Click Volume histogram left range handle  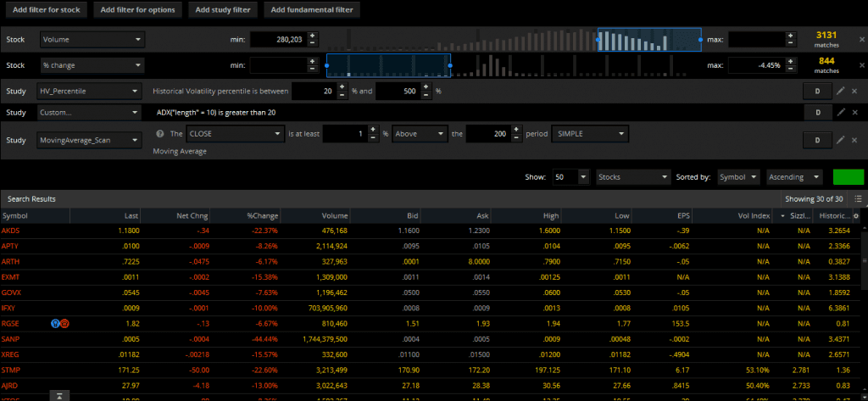point(598,40)
